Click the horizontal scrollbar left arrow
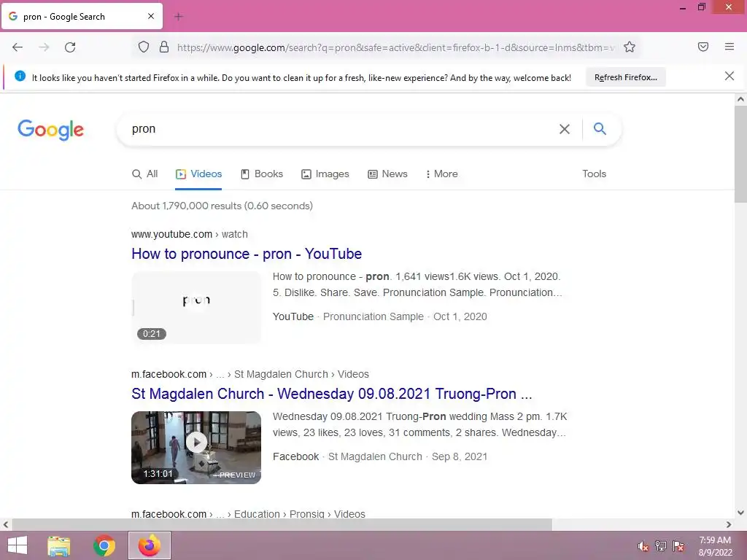 point(6,525)
